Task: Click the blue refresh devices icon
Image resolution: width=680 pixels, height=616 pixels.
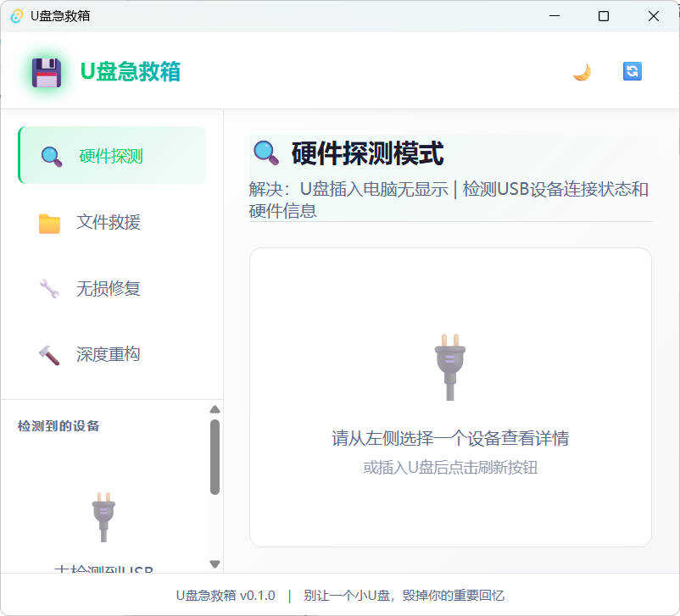Action: point(631,71)
